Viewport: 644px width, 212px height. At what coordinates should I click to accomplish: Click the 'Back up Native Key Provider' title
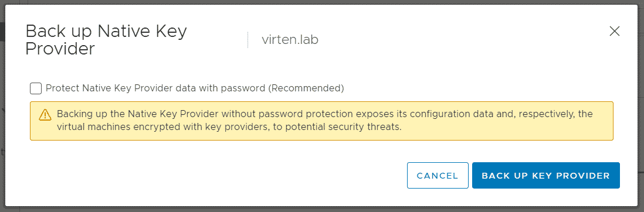pos(106,40)
